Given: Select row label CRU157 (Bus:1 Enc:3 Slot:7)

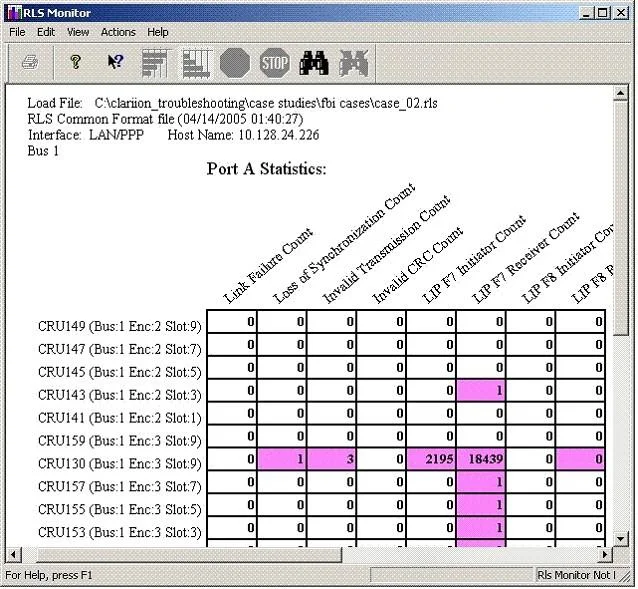Looking at the screenshot, I should pos(120,486).
